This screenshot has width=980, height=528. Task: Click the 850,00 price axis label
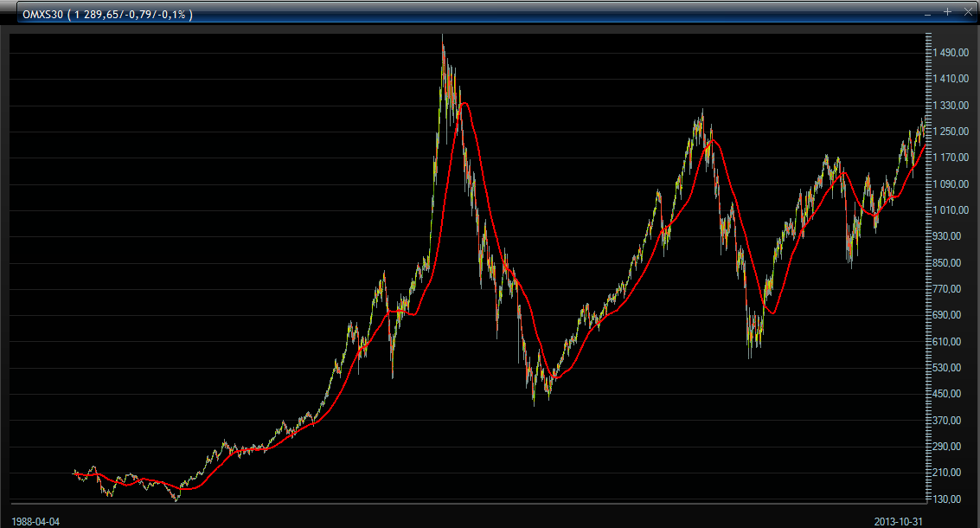[x=954, y=263]
